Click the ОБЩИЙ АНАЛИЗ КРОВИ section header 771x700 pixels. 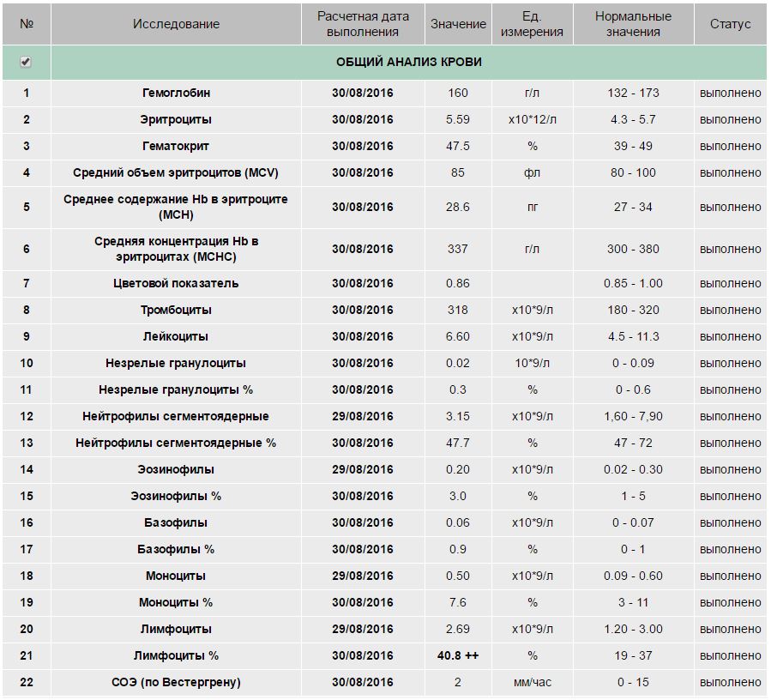coord(408,63)
